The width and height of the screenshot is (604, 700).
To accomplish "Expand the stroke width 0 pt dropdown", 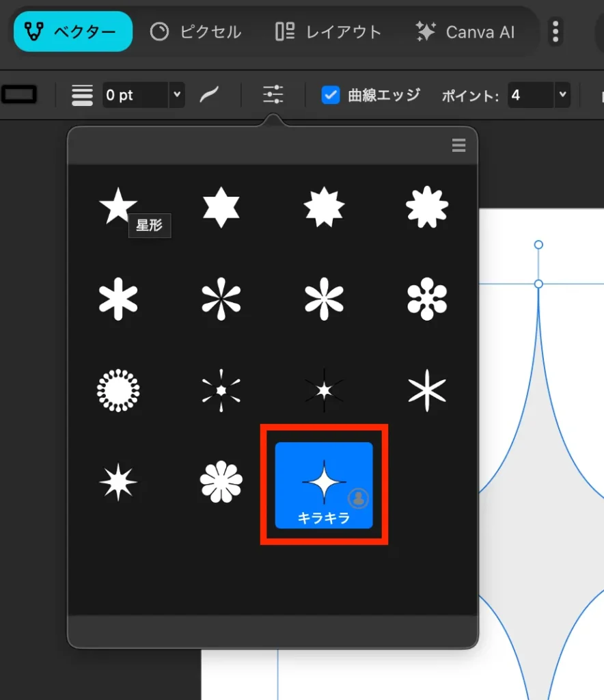I will tap(177, 95).
